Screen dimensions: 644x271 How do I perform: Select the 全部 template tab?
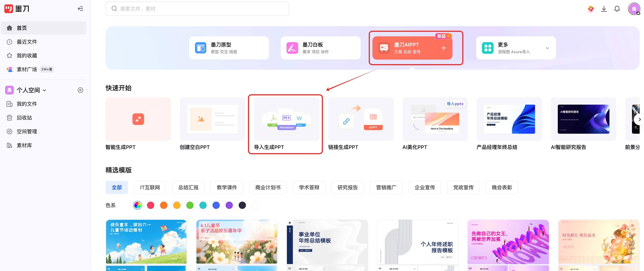pos(116,187)
